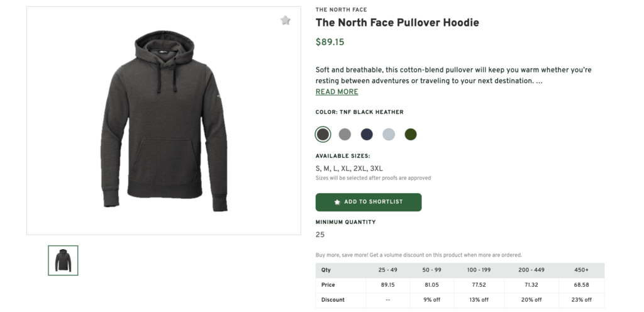The image size is (644, 312).
Task: Click the Add to Shortlist button
Action: click(x=369, y=202)
